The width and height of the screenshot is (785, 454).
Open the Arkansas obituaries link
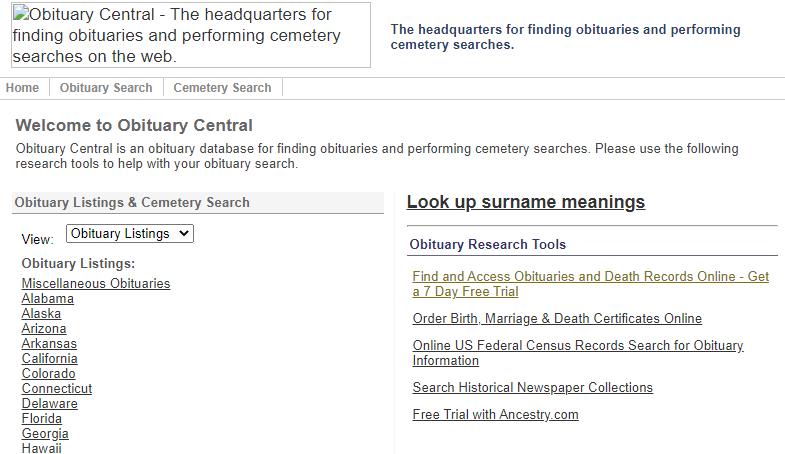(x=49, y=343)
